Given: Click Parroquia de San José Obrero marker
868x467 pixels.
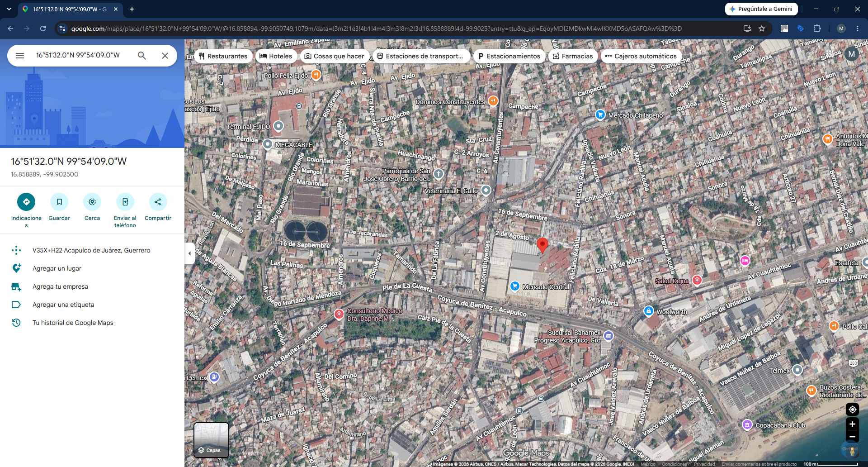Looking at the screenshot, I should pyautogui.click(x=439, y=174).
